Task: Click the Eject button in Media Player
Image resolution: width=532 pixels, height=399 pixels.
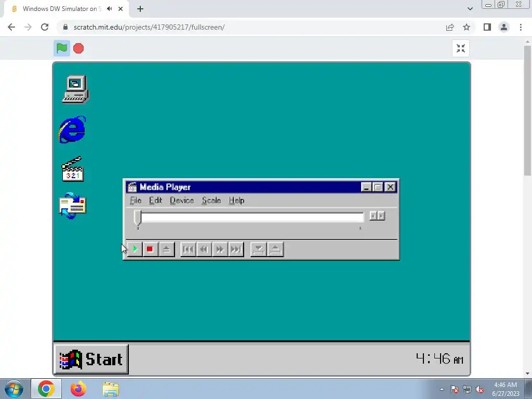Action: pyautogui.click(x=166, y=249)
